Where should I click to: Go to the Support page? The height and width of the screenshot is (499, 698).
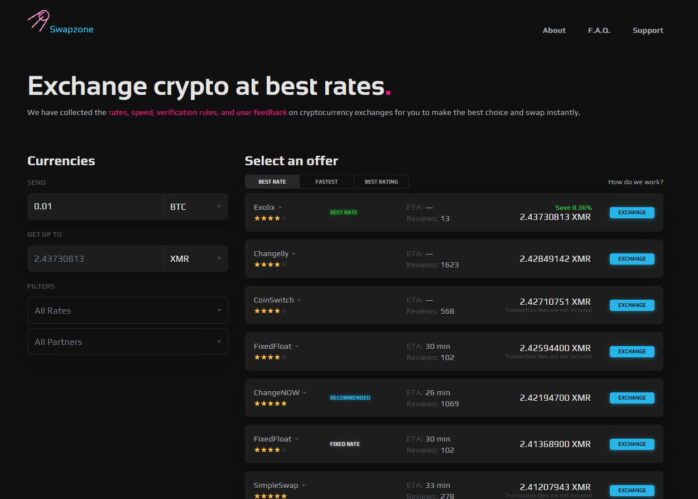(647, 30)
